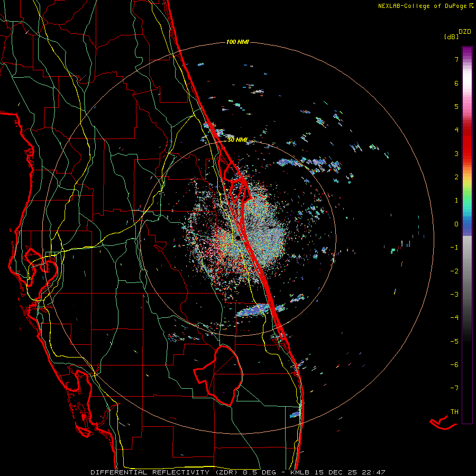This screenshot has height=476, width=476.
Task: Click the DIFFERENTIAL REFLECTIVITY (ZDR) caption text
Action: click(x=165, y=472)
